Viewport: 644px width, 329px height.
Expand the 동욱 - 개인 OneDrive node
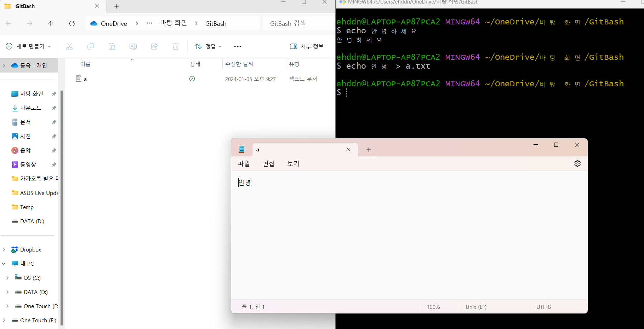[x=4, y=65]
